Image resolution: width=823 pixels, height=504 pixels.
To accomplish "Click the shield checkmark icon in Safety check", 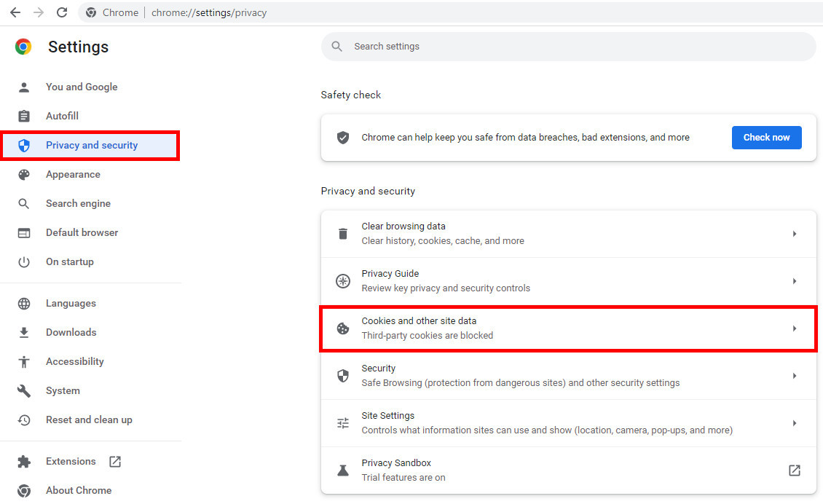I will [343, 138].
